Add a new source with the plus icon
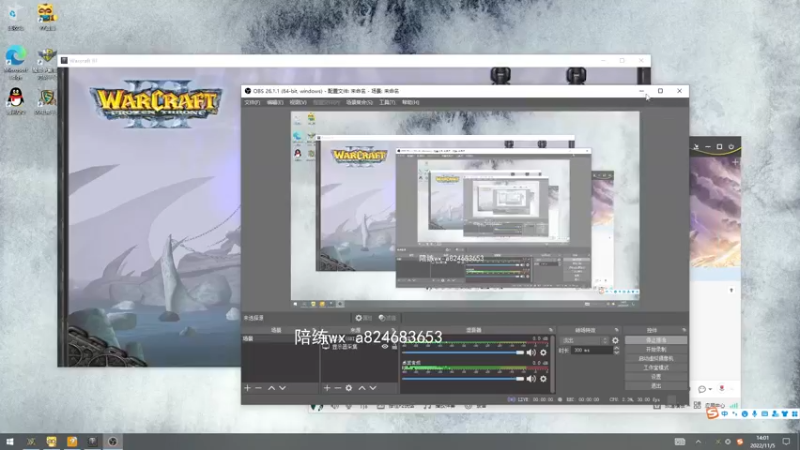This screenshot has height=450, width=800. click(327, 388)
